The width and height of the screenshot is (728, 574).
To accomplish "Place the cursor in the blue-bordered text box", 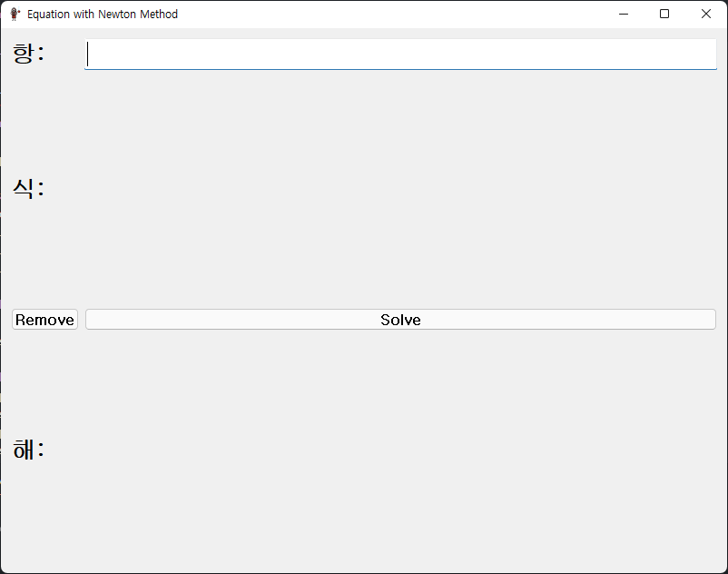I will [399, 54].
